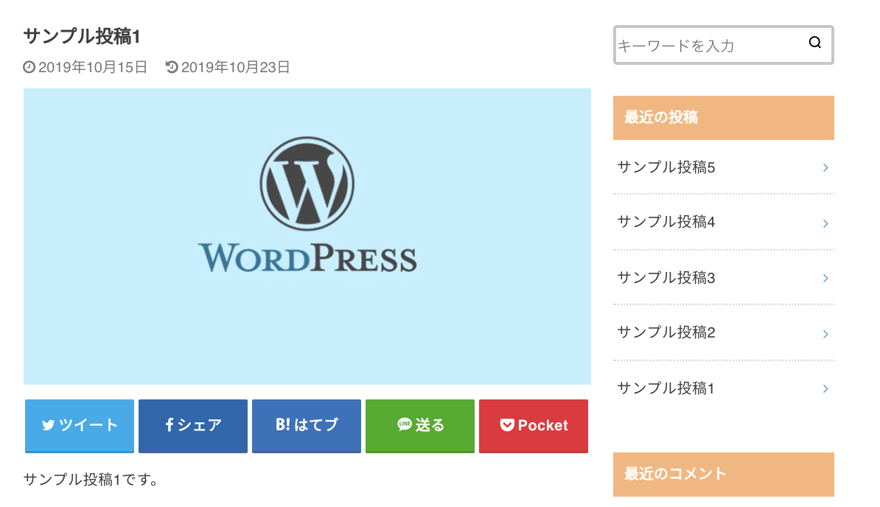
Task: Send post via LINE 送る button
Action: [420, 425]
